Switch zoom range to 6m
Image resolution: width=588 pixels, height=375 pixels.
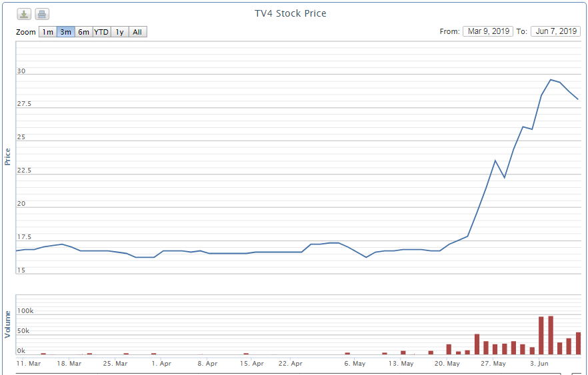[83, 32]
